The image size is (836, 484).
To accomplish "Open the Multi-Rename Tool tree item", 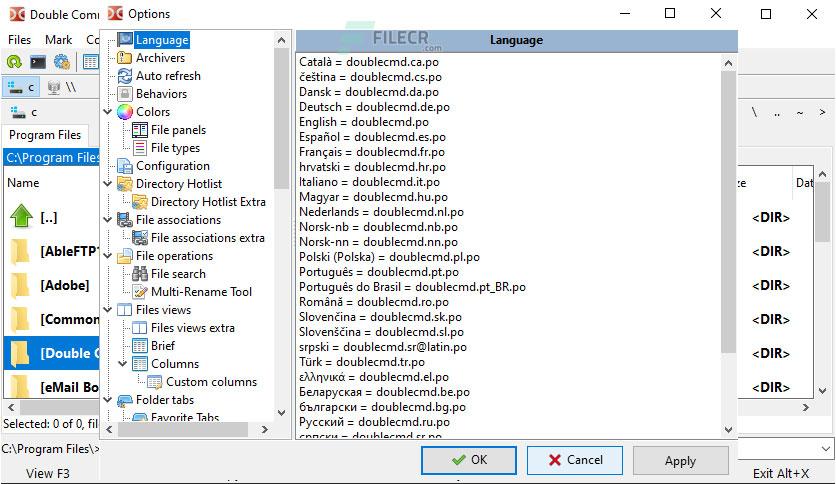I will tap(202, 292).
